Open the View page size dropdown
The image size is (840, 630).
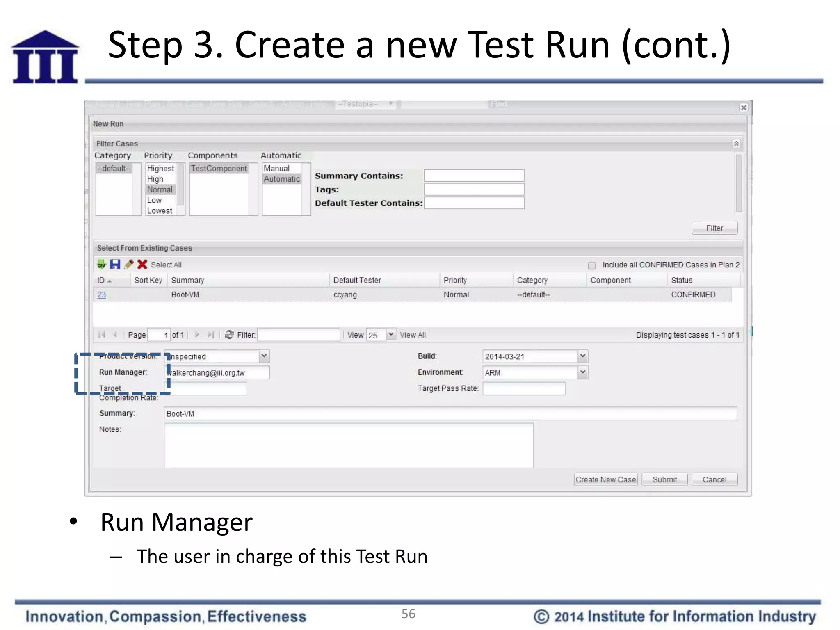point(391,335)
